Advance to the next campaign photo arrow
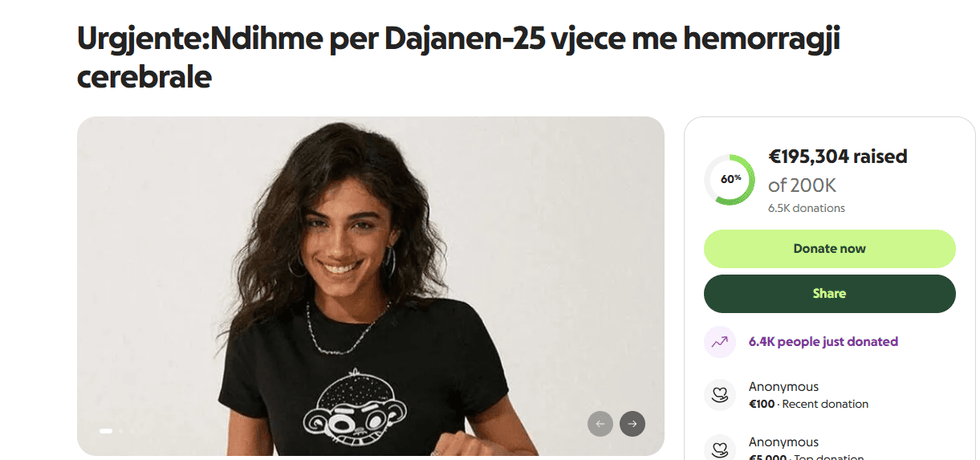This screenshot has height=460, width=980. [x=632, y=424]
